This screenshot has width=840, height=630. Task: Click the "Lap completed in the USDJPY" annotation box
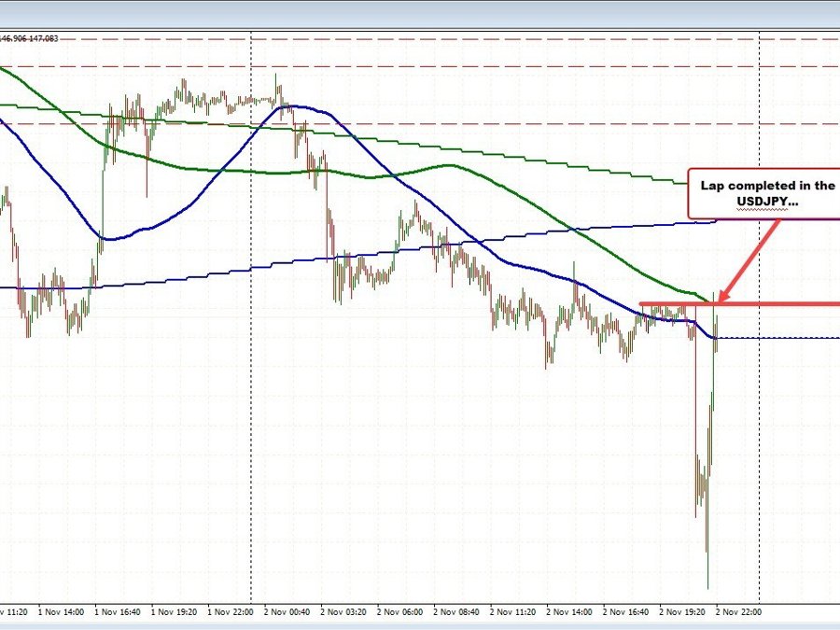(x=763, y=194)
